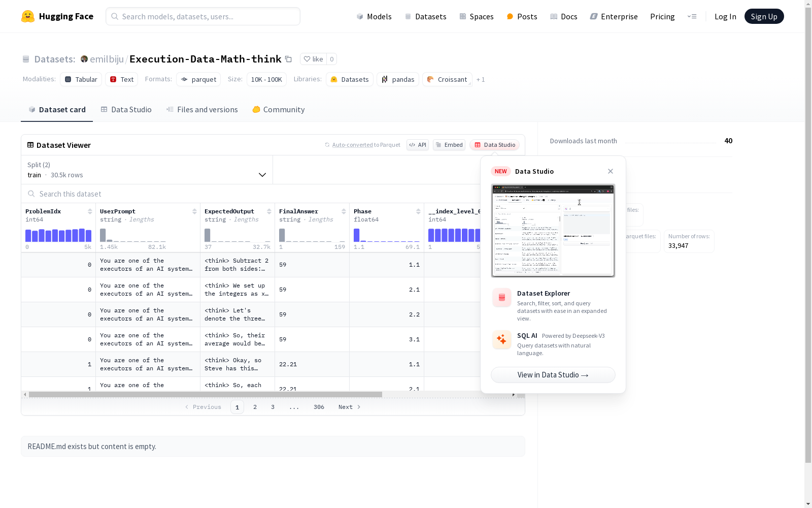Sort by ExpectedOutput column arrows
The image size is (812, 508).
[269, 211]
